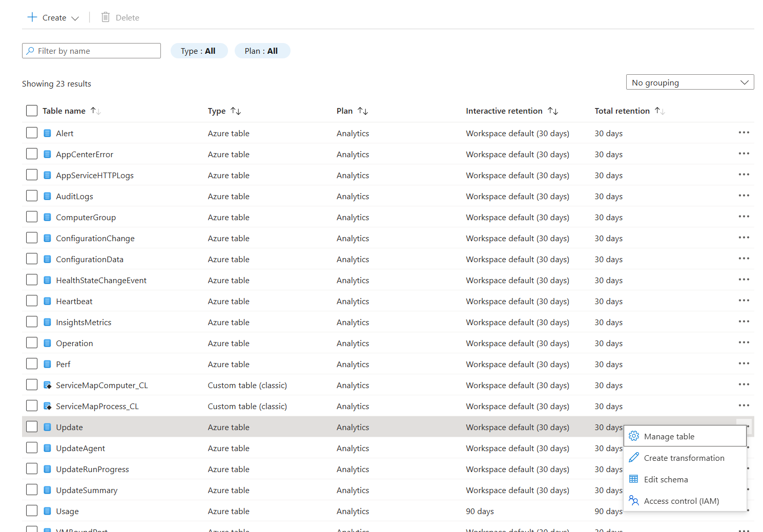Click the Delete button label
The height and width of the screenshot is (532, 763).
(128, 17)
